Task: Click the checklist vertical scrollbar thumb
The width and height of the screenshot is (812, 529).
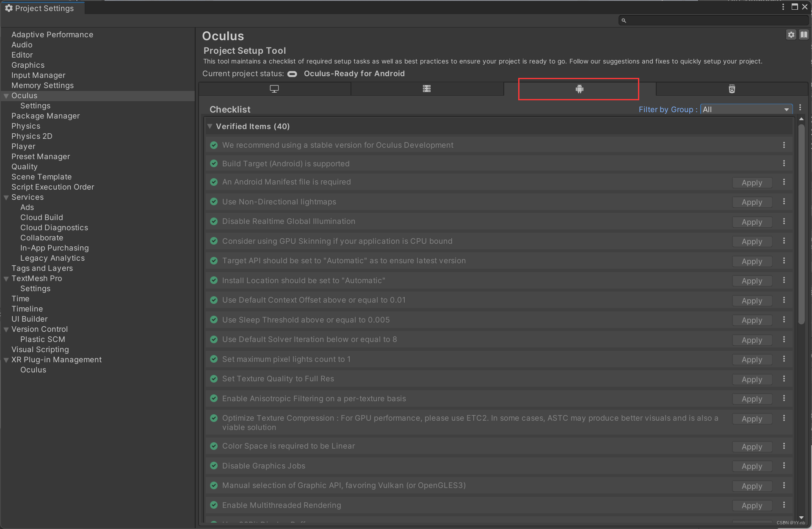Action: click(801, 224)
